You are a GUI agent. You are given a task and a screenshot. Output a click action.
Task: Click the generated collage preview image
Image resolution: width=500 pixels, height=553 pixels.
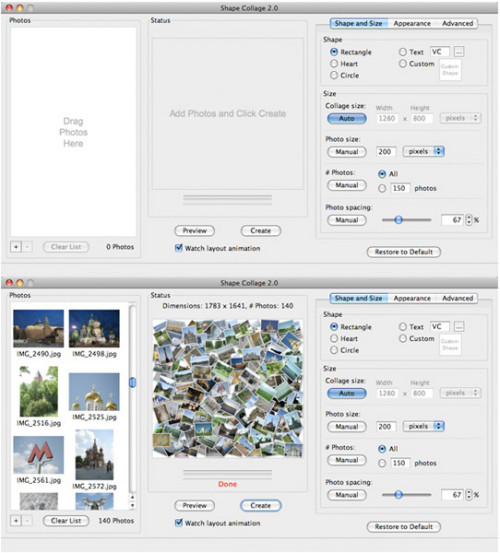(x=227, y=389)
